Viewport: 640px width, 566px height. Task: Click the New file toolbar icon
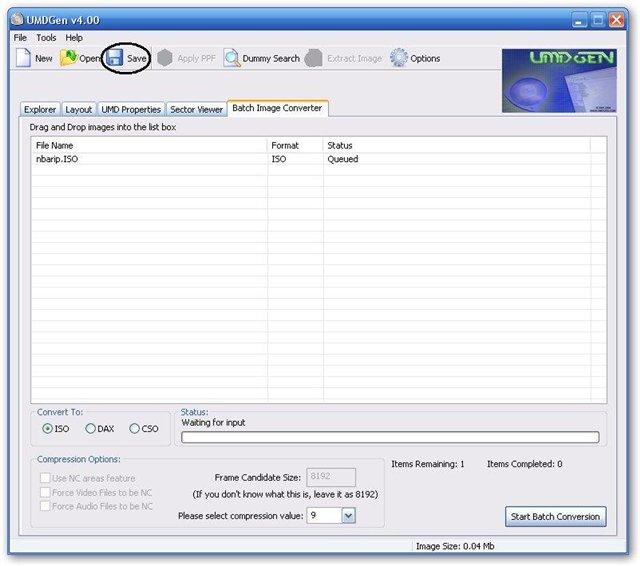[x=23, y=58]
